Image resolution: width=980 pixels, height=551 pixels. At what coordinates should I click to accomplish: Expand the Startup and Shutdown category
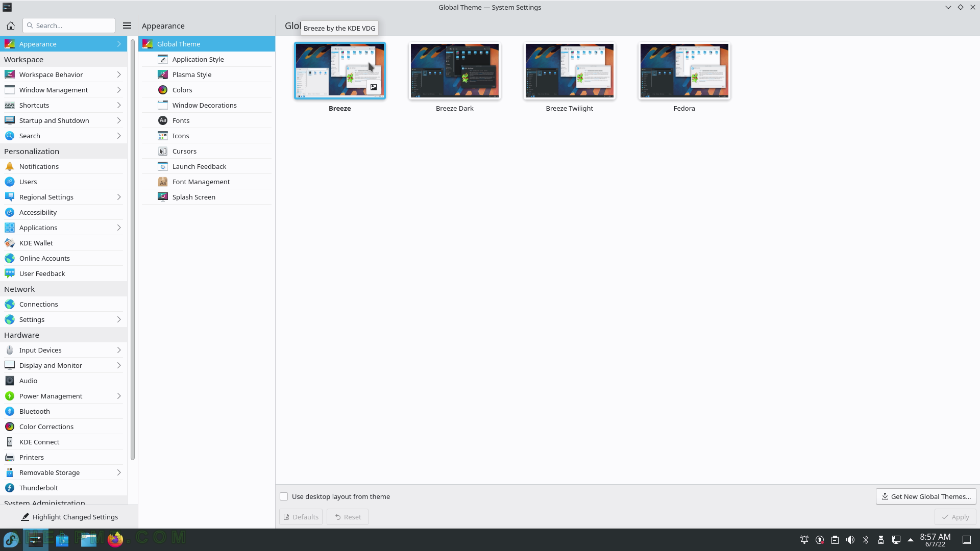[x=119, y=120]
